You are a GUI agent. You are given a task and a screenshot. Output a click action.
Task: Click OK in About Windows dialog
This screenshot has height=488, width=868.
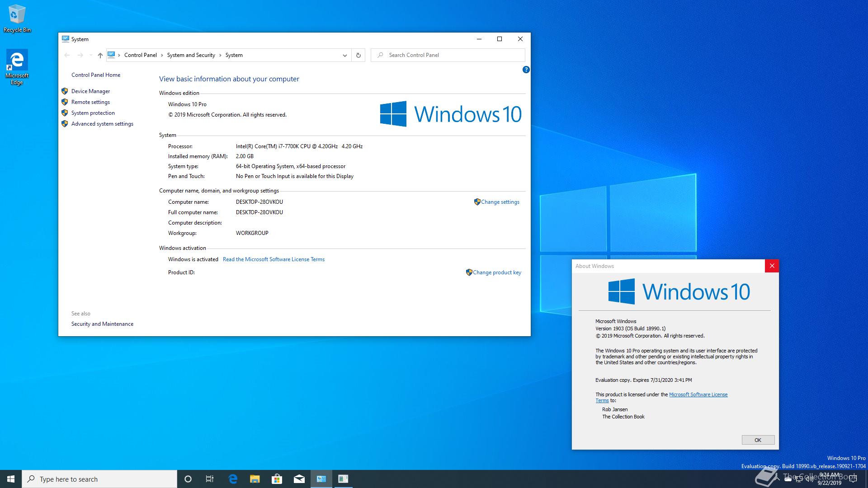tap(758, 440)
